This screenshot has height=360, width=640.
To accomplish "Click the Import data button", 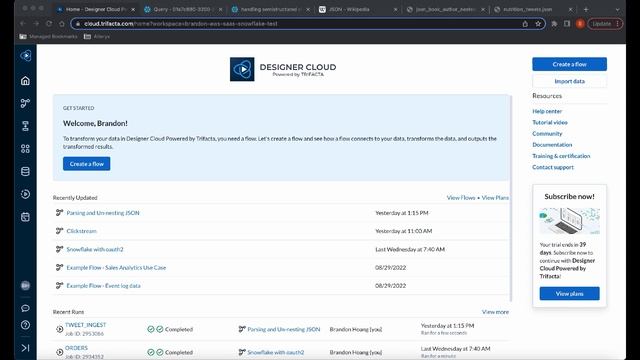I will [569, 81].
